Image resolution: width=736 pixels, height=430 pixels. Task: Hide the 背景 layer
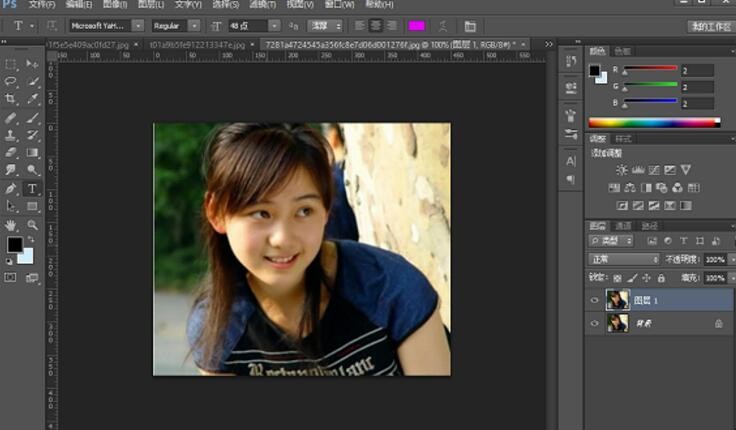(x=595, y=323)
